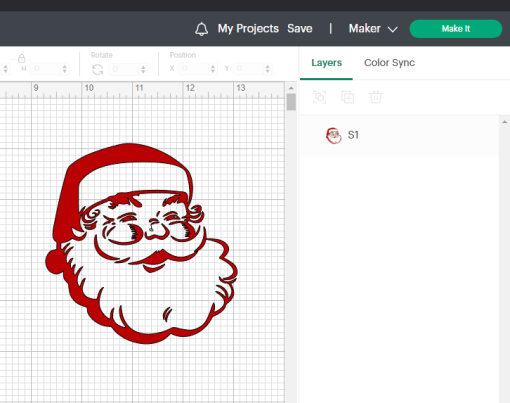510x403 pixels.
Task: Click the Santa image on canvas
Action: [141, 243]
